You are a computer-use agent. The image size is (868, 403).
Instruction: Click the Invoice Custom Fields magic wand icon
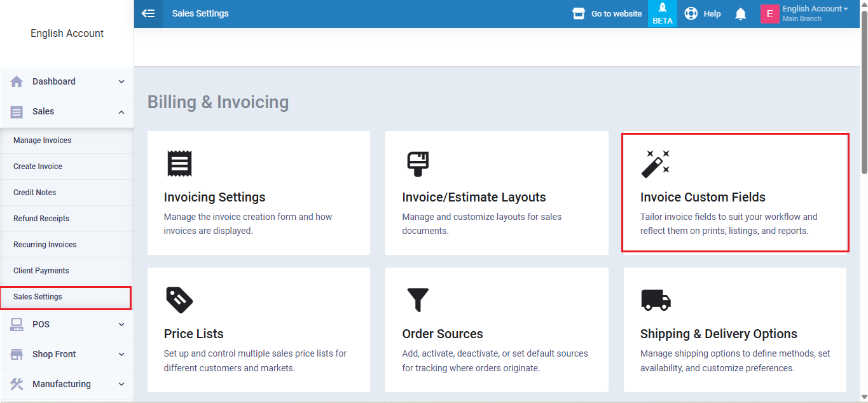point(656,163)
